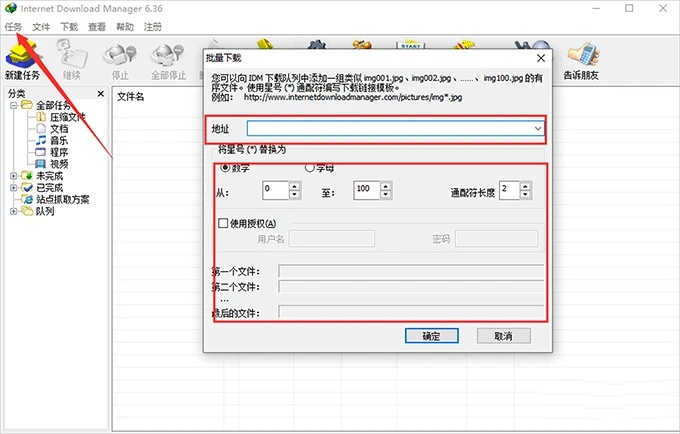Enable the 使用授权(A) checkbox
This screenshot has width=680, height=434.
click(223, 223)
